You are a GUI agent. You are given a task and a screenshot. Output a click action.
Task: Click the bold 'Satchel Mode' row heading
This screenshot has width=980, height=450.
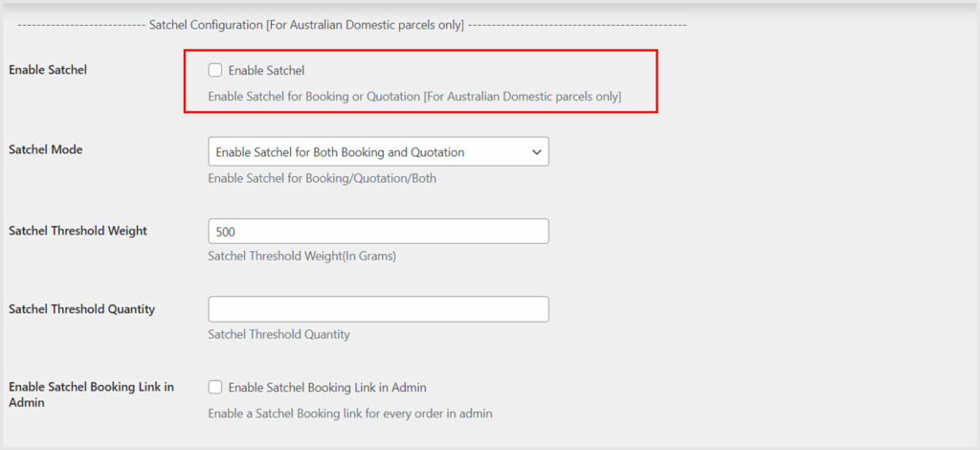(x=45, y=150)
